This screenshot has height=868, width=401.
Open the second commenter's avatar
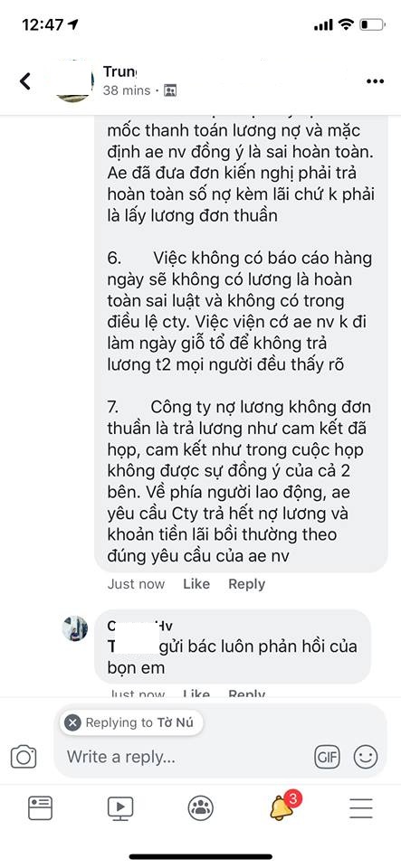pyautogui.click(x=75, y=629)
